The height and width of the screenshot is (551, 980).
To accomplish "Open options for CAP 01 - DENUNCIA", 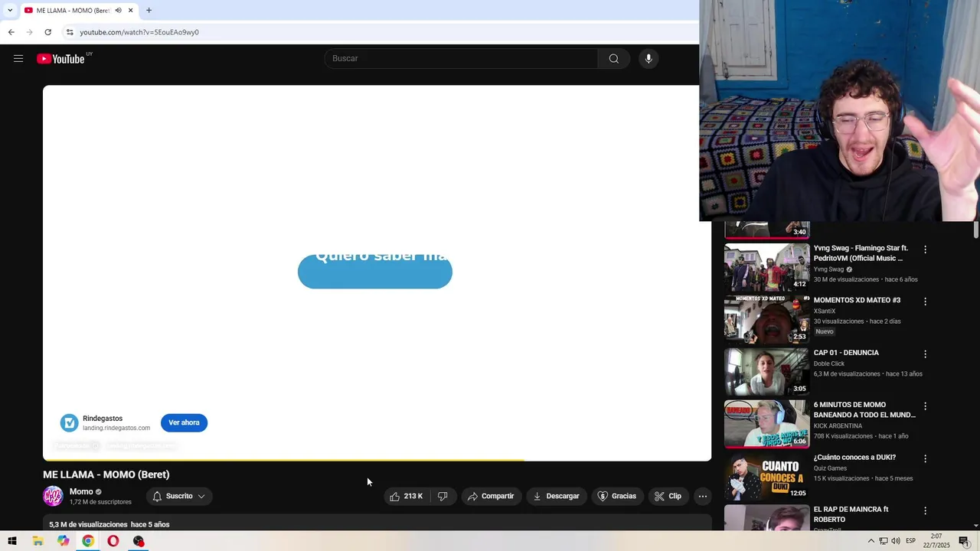I will pos(925,354).
